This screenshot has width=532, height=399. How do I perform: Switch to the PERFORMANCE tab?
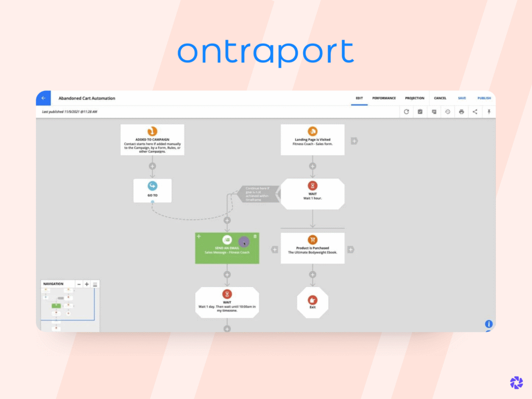click(x=384, y=98)
